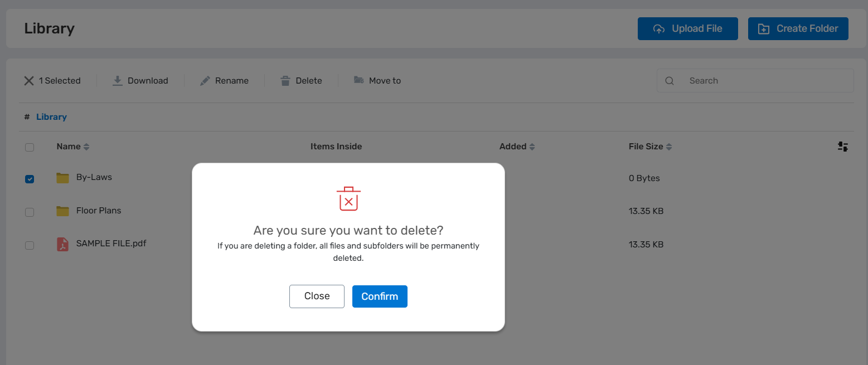868x365 pixels.
Task: Sort by the File Size column arrows
Action: 669,147
